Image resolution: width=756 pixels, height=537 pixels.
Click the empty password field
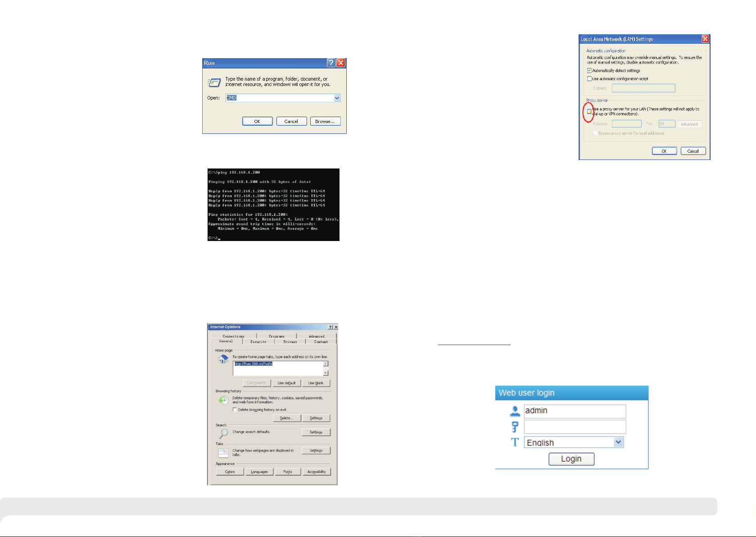(575, 427)
